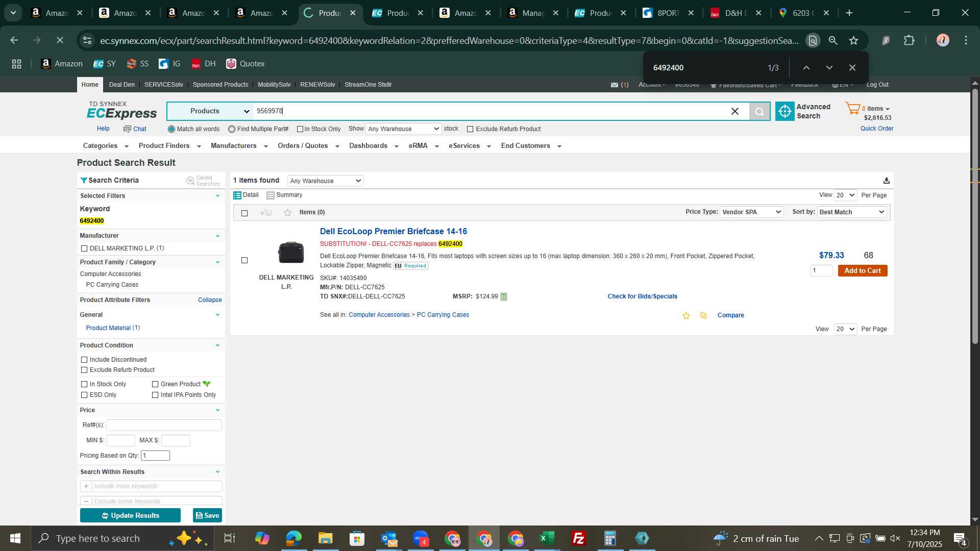Switch to Detail view icon
Screen dimensions: 980x551
point(237,195)
